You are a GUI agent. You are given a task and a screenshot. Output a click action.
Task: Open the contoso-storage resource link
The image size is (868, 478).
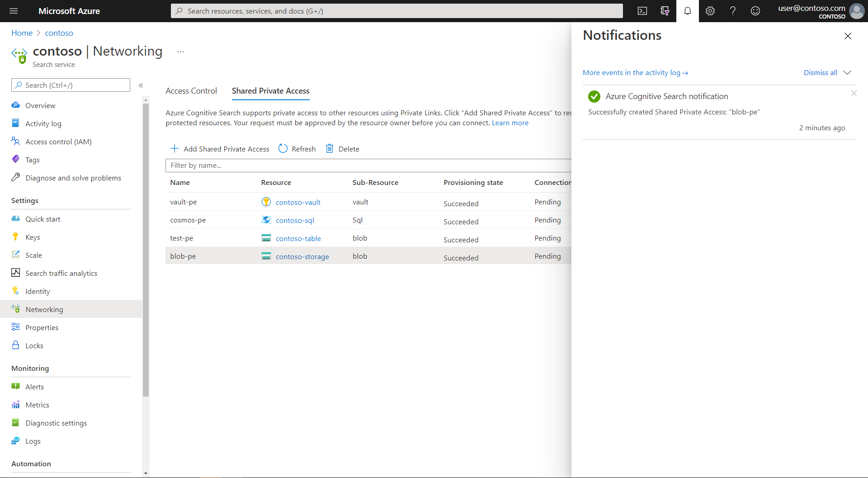(302, 256)
